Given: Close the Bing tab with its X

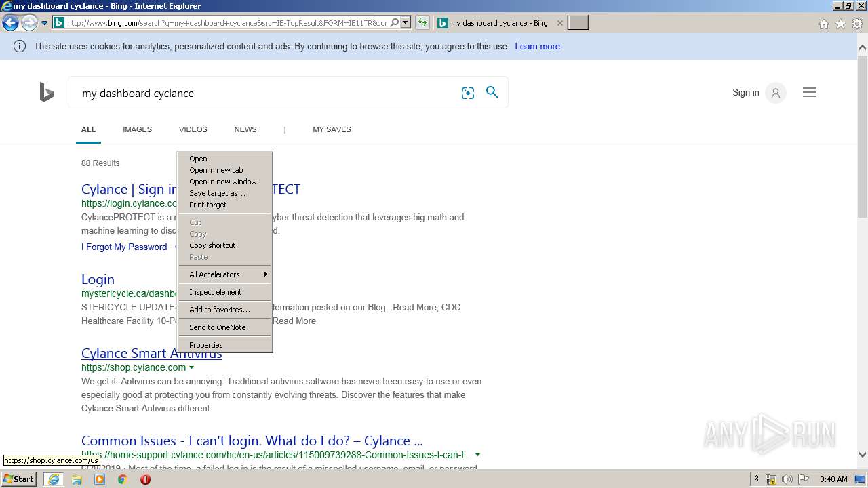Looking at the screenshot, I should (559, 23).
